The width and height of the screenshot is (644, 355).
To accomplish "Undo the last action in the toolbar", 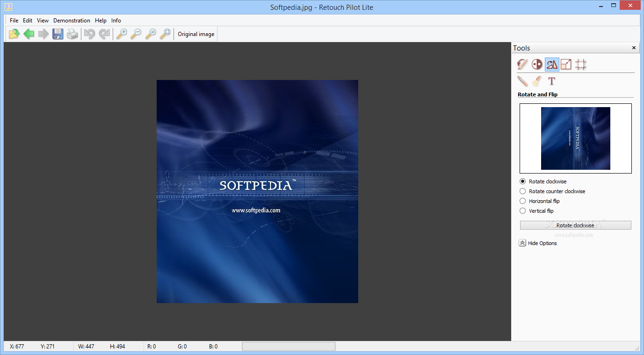I will 89,34.
